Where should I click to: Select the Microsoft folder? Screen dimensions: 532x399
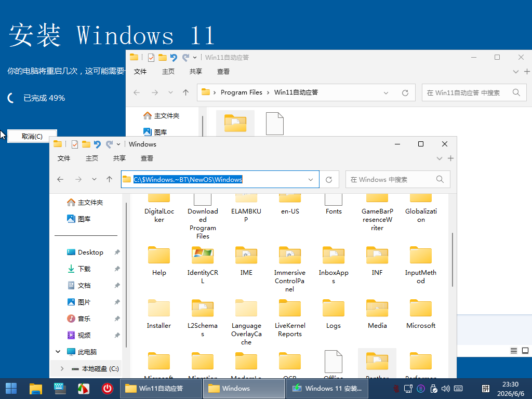pos(421,314)
